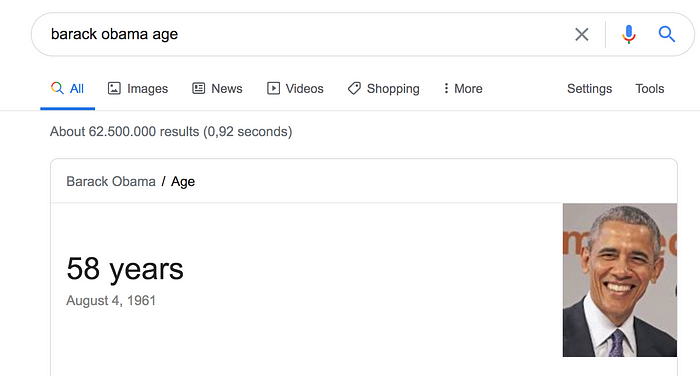Follow the Barack Obama breadcrumb link
The width and height of the screenshot is (700, 376).
111,181
